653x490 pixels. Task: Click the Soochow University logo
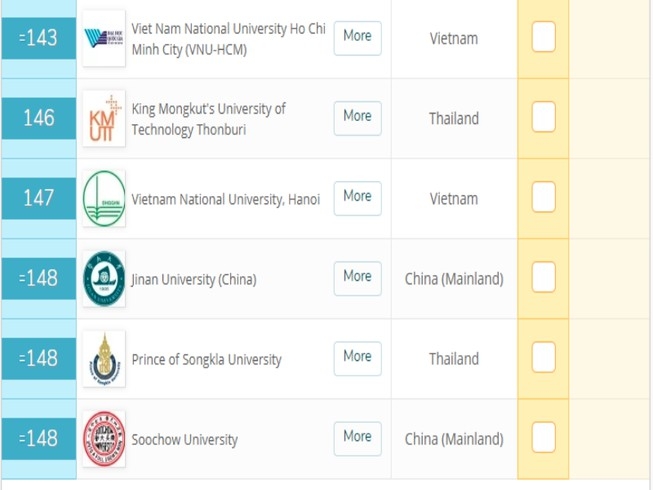point(104,438)
